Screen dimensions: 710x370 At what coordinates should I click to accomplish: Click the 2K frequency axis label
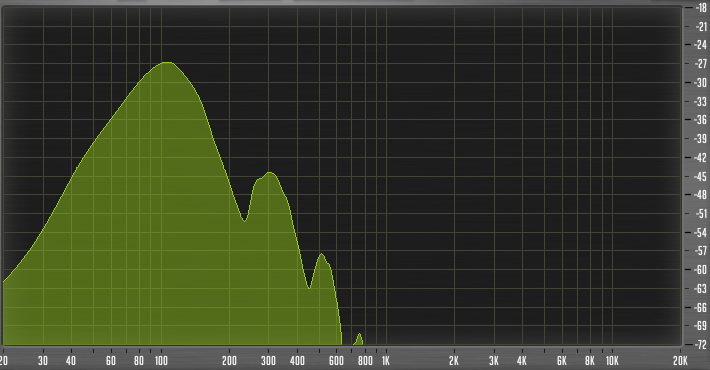click(x=454, y=361)
